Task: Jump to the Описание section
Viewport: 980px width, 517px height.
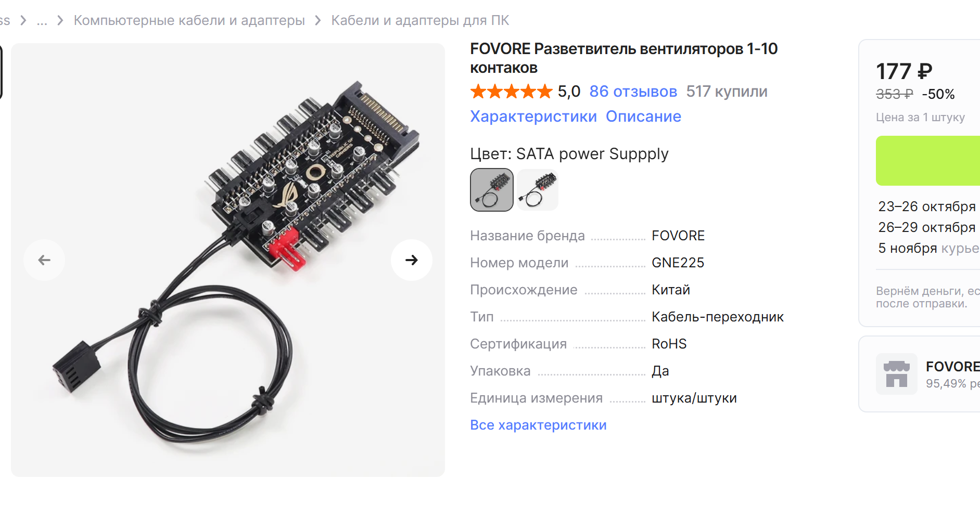Action: click(643, 117)
